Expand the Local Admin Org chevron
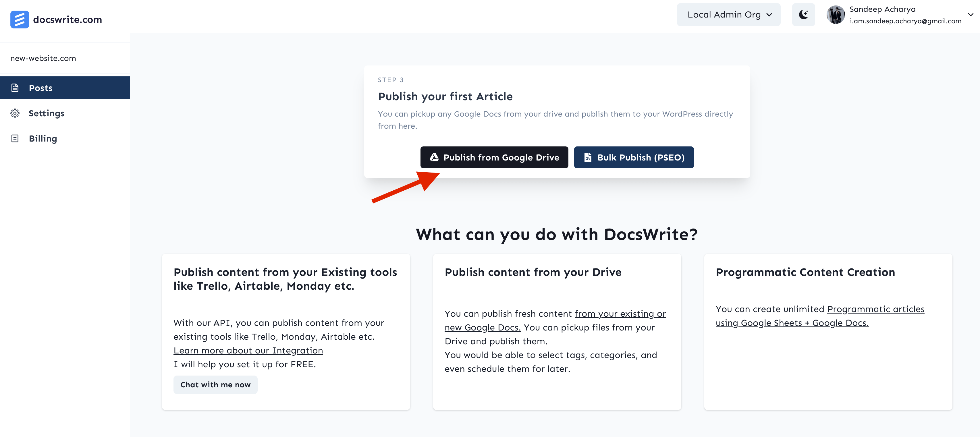 (x=769, y=14)
